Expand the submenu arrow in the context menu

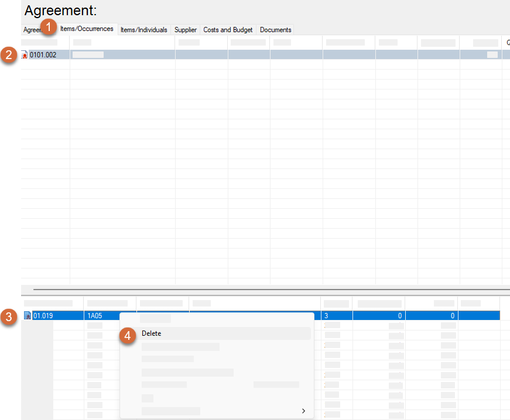click(303, 411)
